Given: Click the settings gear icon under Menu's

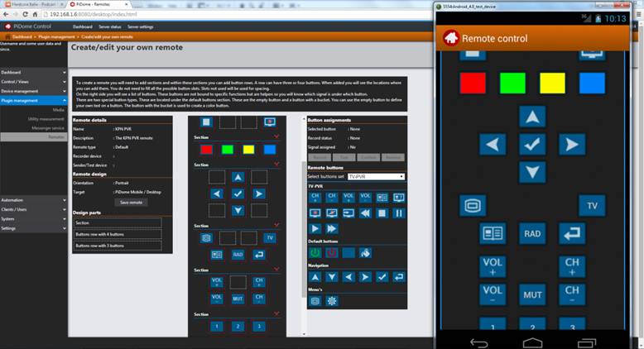Looking at the screenshot, I should tap(331, 301).
